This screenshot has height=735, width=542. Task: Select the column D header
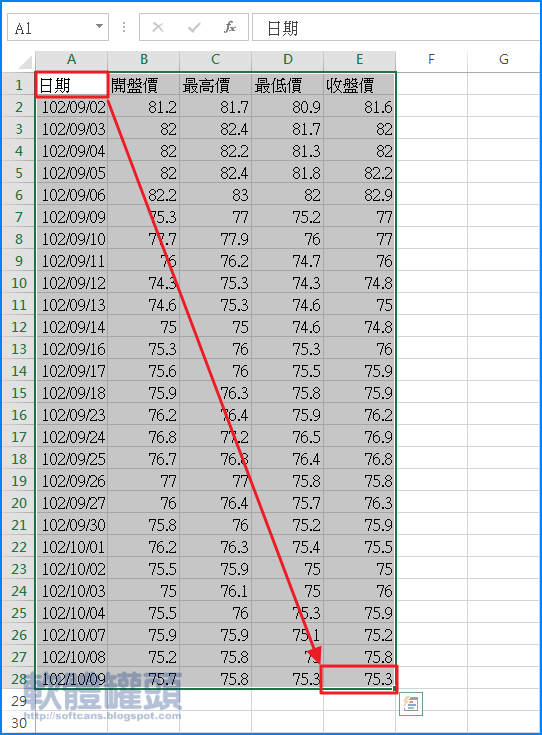287,60
